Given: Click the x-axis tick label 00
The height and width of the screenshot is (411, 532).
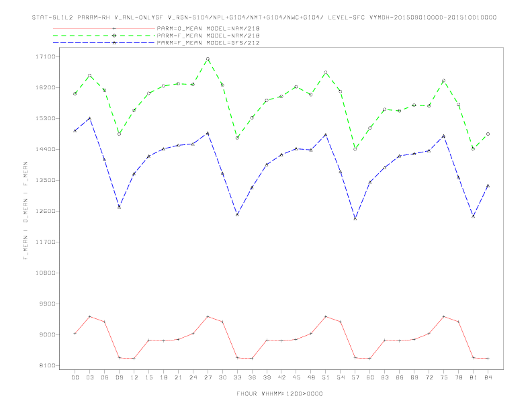Looking at the screenshot, I should click(75, 377).
